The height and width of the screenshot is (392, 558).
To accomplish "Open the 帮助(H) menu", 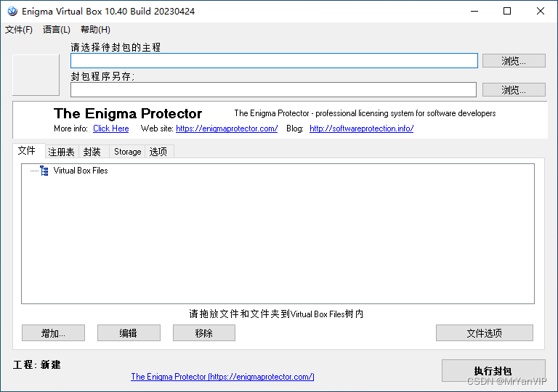I will click(x=95, y=30).
